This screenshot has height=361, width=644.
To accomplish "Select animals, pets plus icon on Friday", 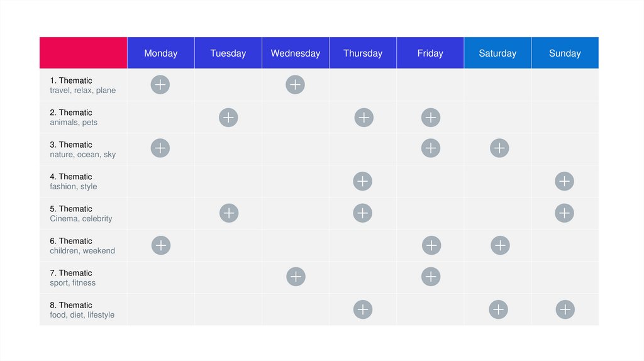I will pos(431,118).
